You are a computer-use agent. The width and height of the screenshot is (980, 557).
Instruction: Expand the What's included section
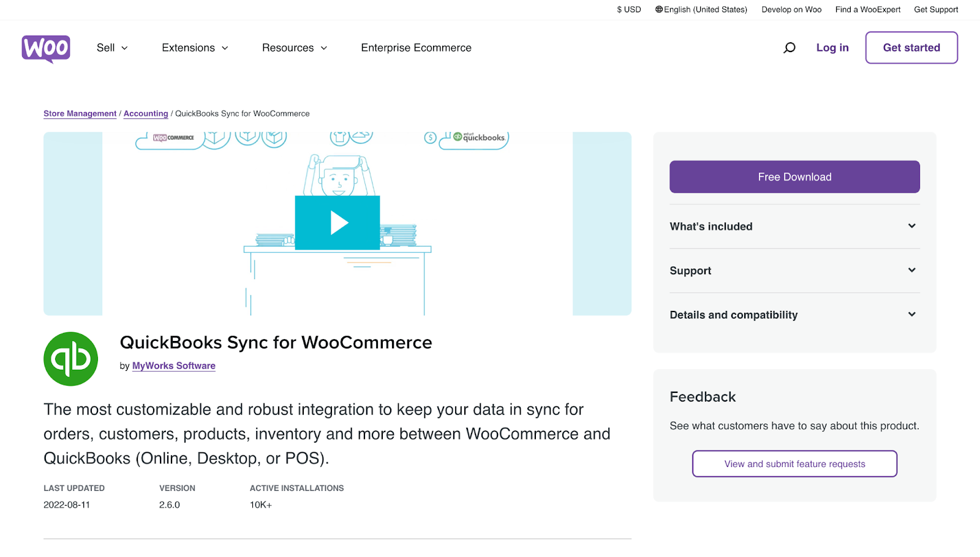pyautogui.click(x=794, y=226)
